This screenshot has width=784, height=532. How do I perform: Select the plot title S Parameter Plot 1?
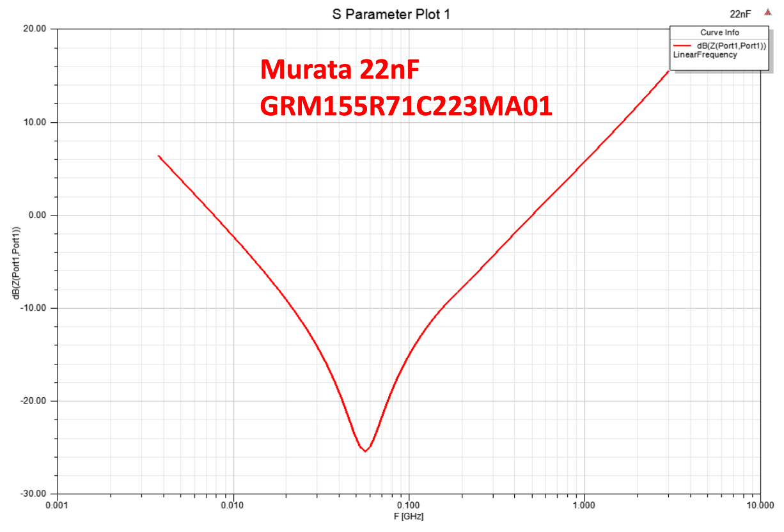point(391,14)
